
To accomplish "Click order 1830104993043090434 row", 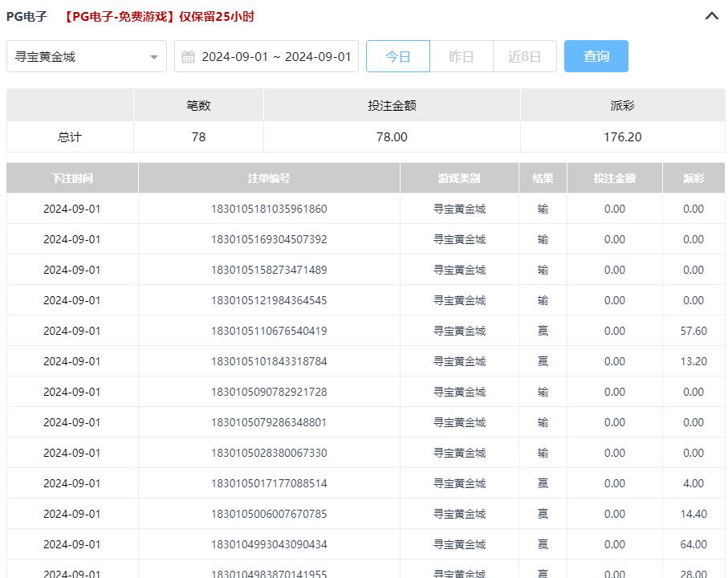I will point(269,544).
